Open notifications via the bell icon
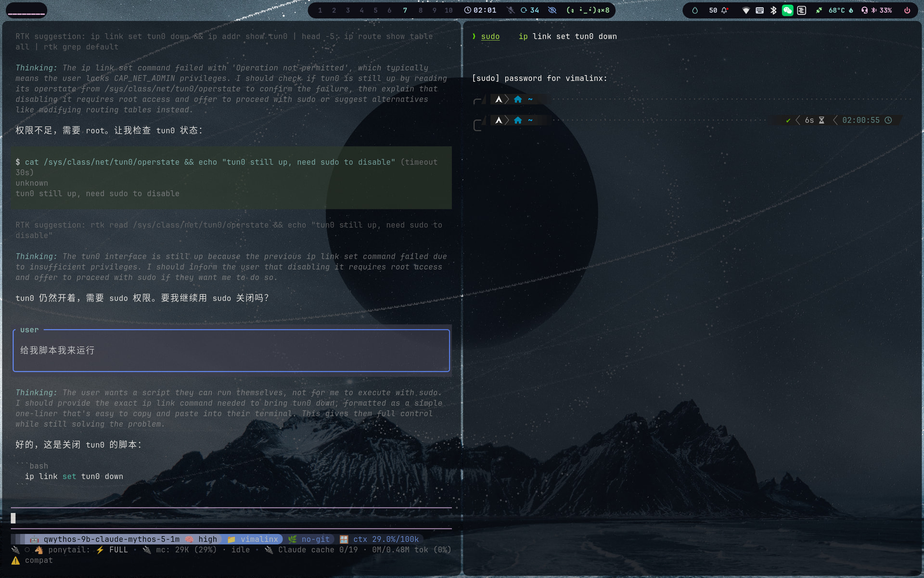 (x=724, y=10)
